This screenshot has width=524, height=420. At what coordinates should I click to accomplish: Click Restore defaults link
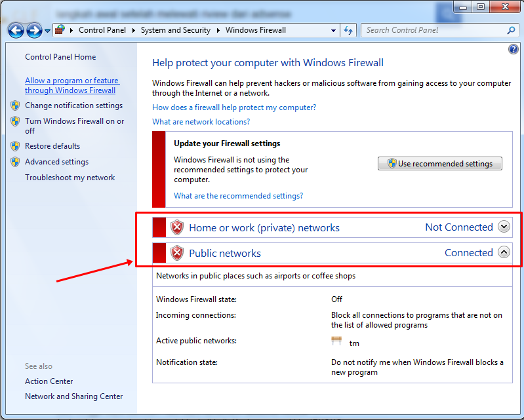tap(52, 146)
